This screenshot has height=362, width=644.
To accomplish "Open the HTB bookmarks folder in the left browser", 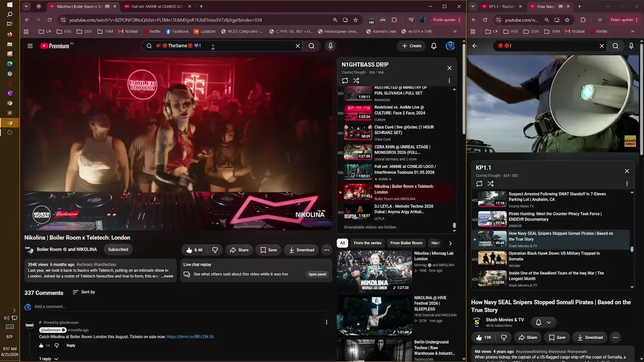I will [x=63, y=31].
